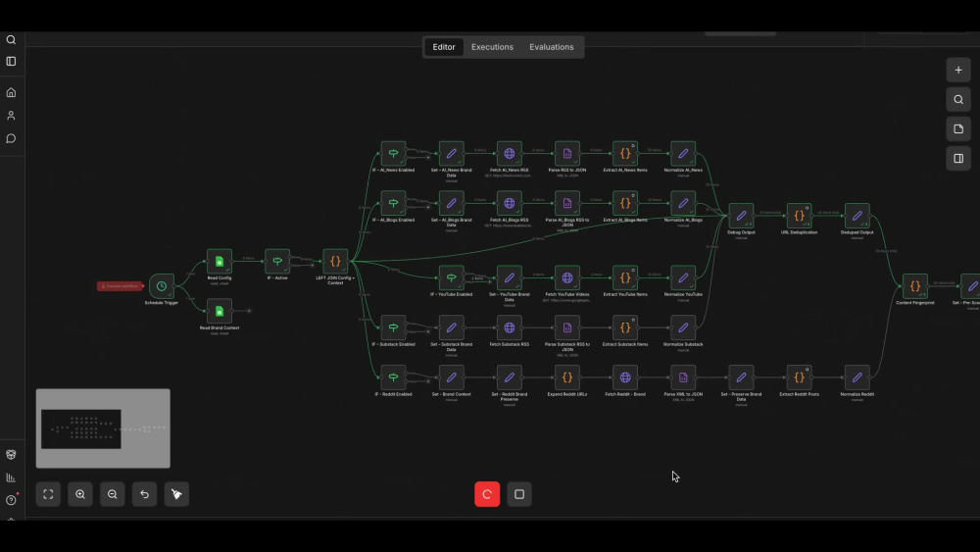
Task: Add a sticky note on right toolbar
Action: 958,128
